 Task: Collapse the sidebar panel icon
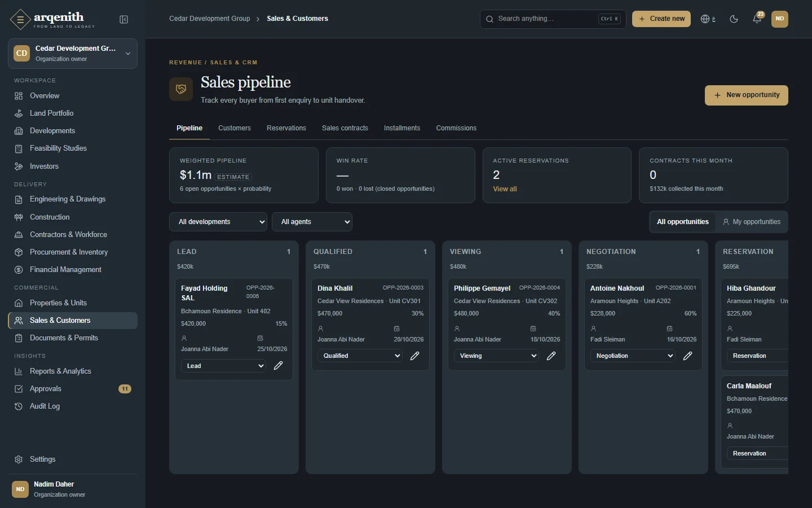[x=124, y=20]
